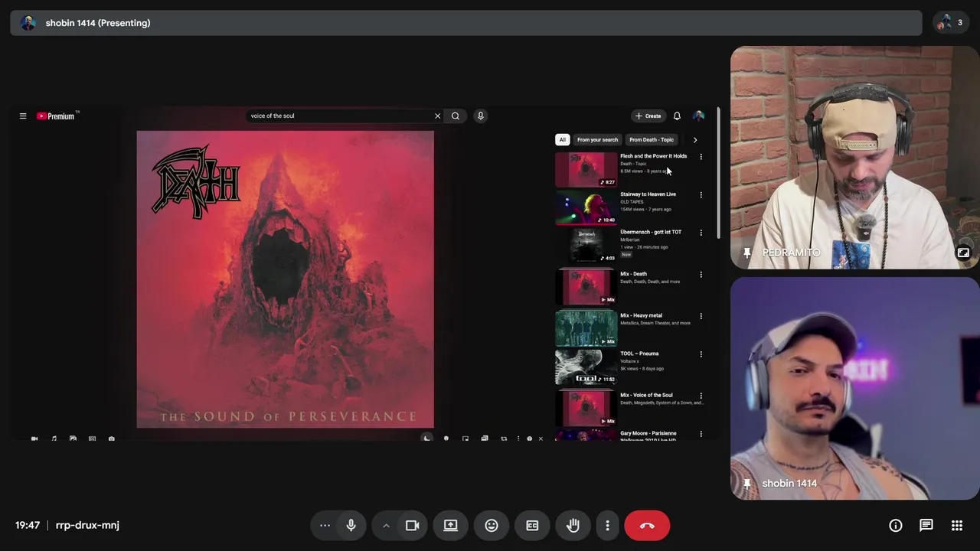
Task: Click the pin icon on PEDRAMITO tile
Action: [x=747, y=253]
